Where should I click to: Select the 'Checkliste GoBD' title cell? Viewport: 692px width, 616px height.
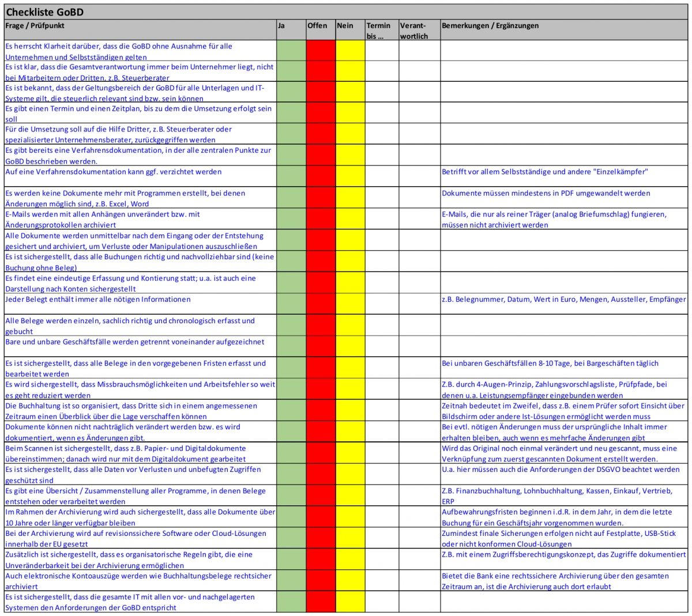[x=45, y=12]
